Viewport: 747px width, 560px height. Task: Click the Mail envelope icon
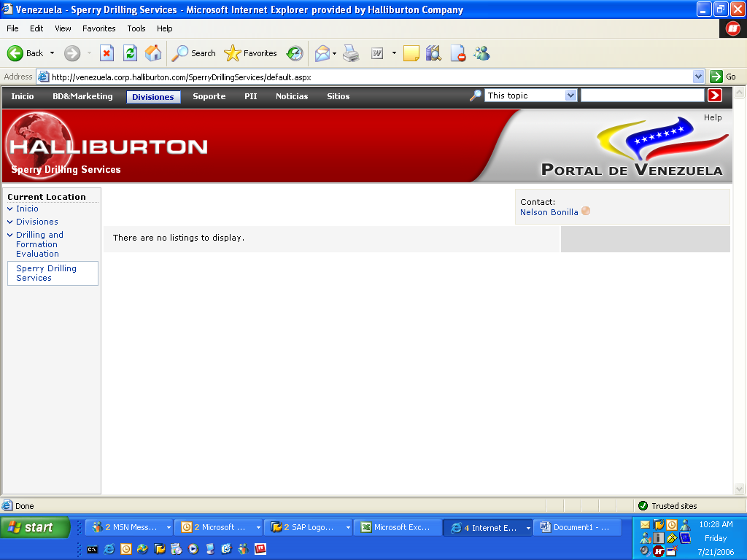pyautogui.click(x=322, y=53)
